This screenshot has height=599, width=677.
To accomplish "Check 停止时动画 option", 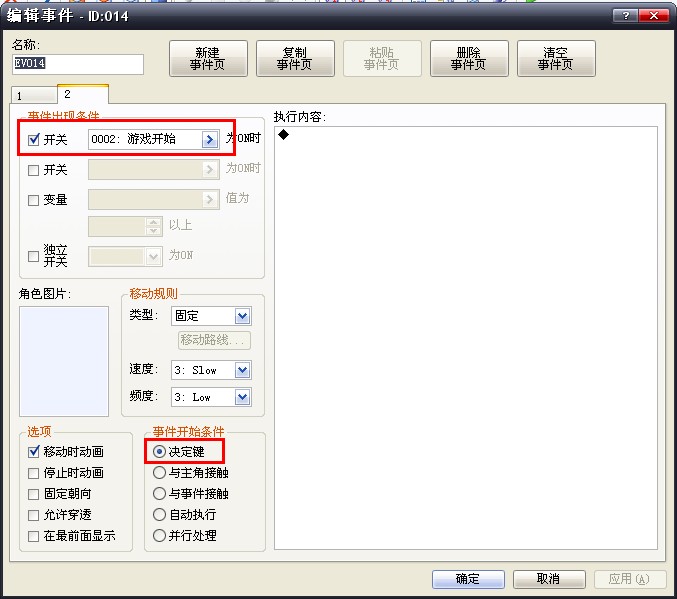I will tap(33, 473).
